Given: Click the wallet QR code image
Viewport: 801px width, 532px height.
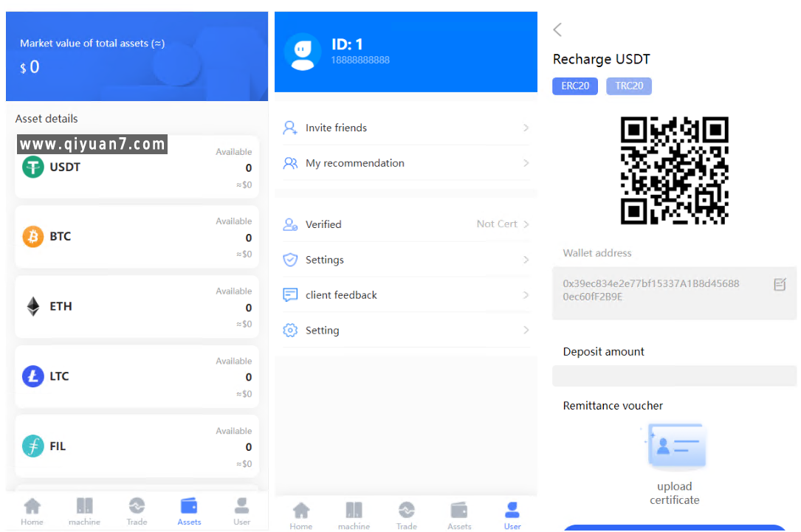Looking at the screenshot, I should tap(674, 170).
